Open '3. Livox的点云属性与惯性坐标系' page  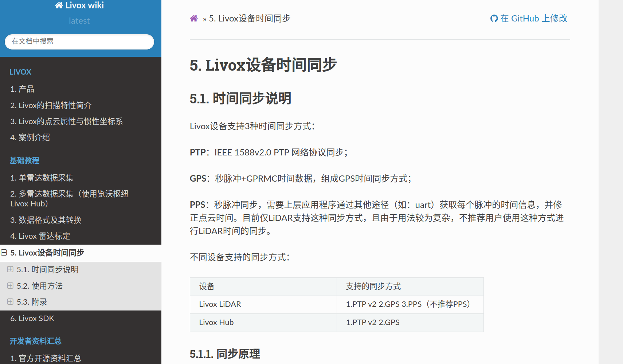point(81,121)
